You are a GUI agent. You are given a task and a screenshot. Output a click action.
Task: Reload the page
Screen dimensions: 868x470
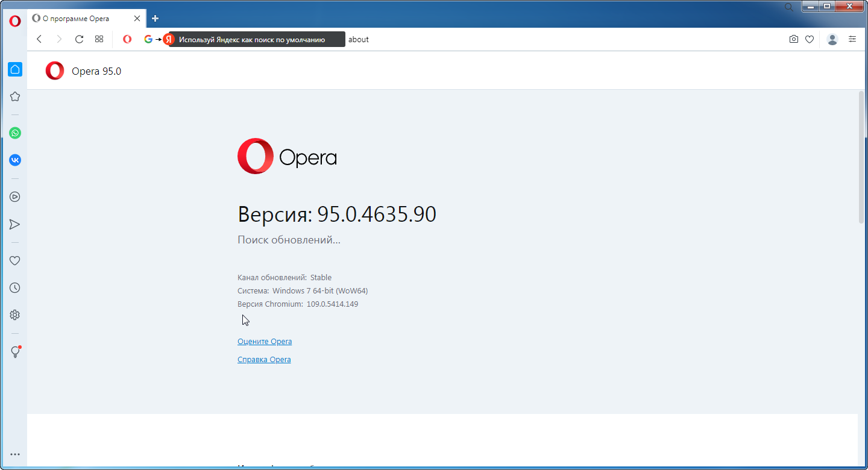pyautogui.click(x=79, y=39)
